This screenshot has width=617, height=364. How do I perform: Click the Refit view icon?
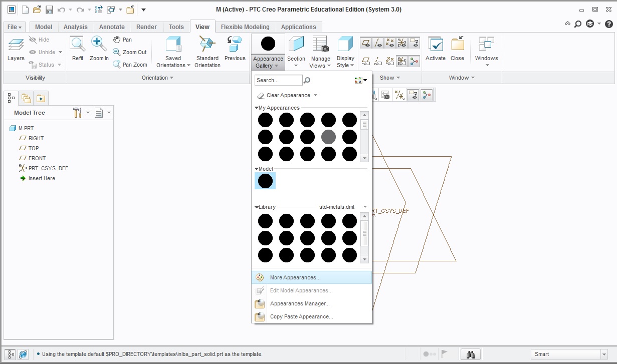78,50
